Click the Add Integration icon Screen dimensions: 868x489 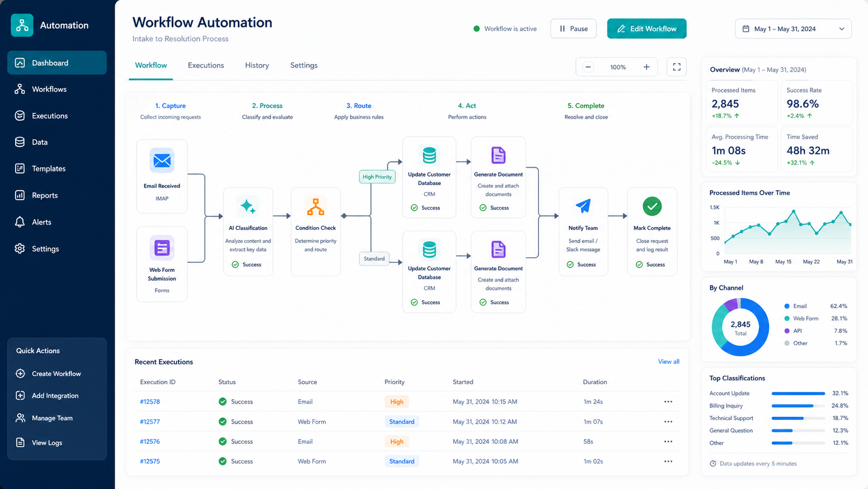coord(20,395)
